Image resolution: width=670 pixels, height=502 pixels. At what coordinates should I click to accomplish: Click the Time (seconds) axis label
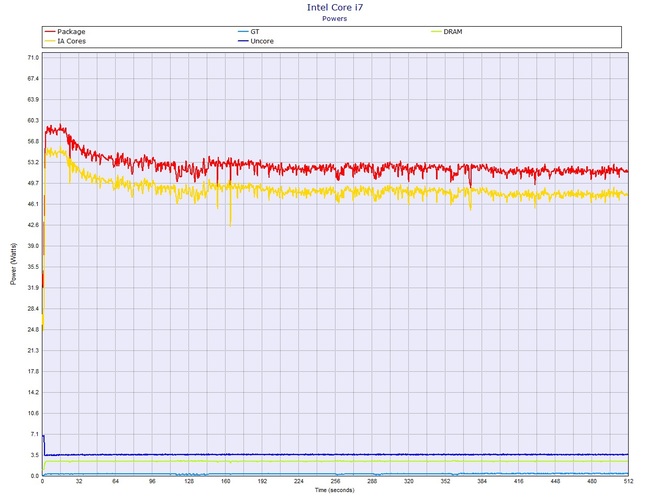(x=335, y=490)
